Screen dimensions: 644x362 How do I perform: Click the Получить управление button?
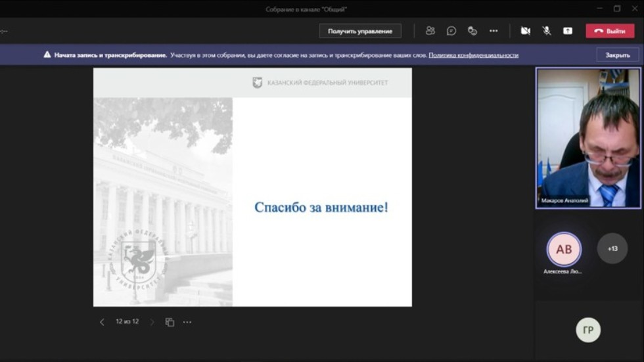point(359,31)
